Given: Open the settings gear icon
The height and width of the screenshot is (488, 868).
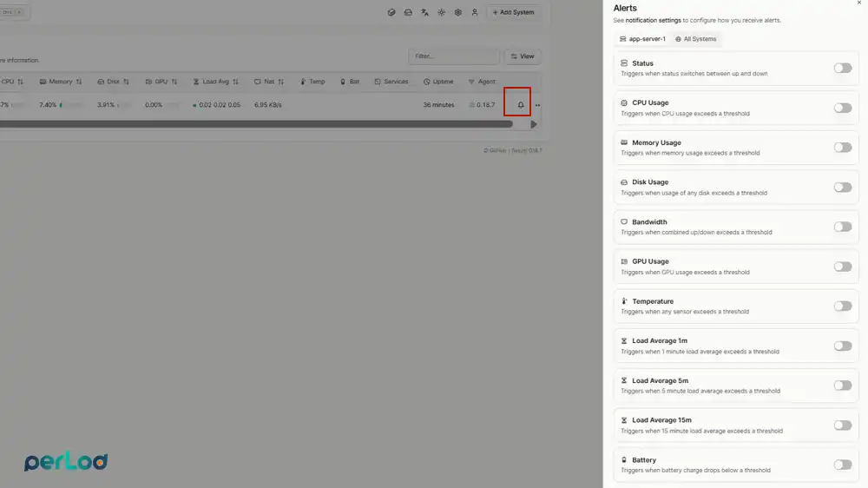Looking at the screenshot, I should tap(457, 12).
